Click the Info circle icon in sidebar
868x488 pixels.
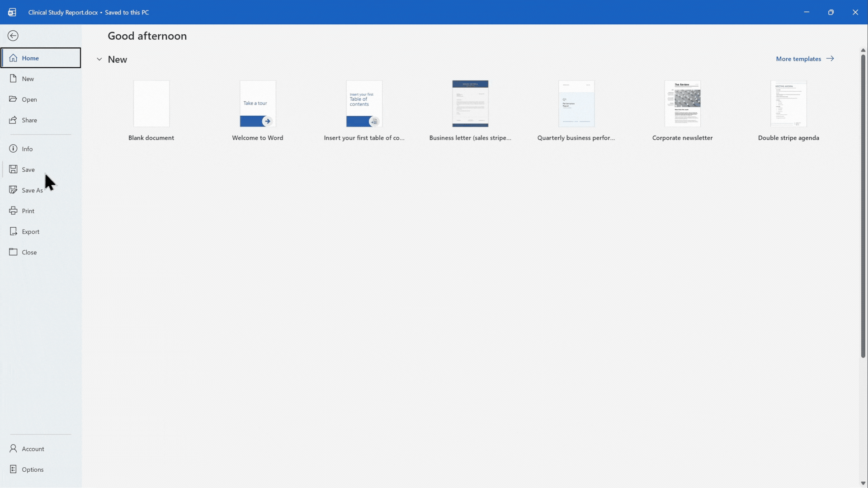pos(14,149)
